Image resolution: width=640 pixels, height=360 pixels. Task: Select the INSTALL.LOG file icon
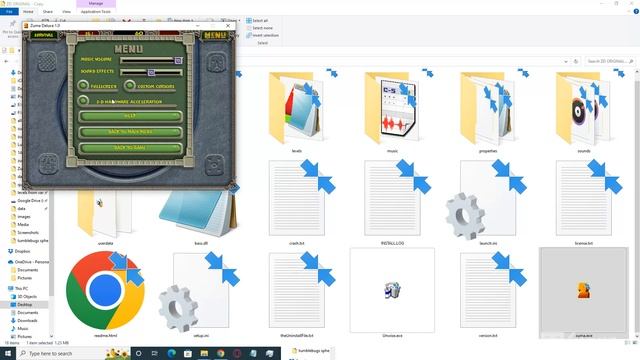click(392, 198)
